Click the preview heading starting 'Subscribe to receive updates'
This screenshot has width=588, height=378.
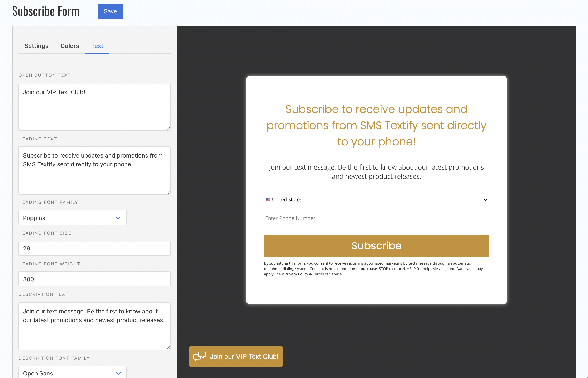[376, 125]
